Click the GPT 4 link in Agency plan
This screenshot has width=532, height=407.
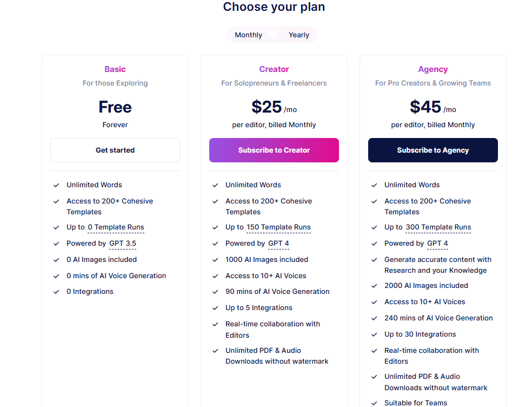click(437, 243)
